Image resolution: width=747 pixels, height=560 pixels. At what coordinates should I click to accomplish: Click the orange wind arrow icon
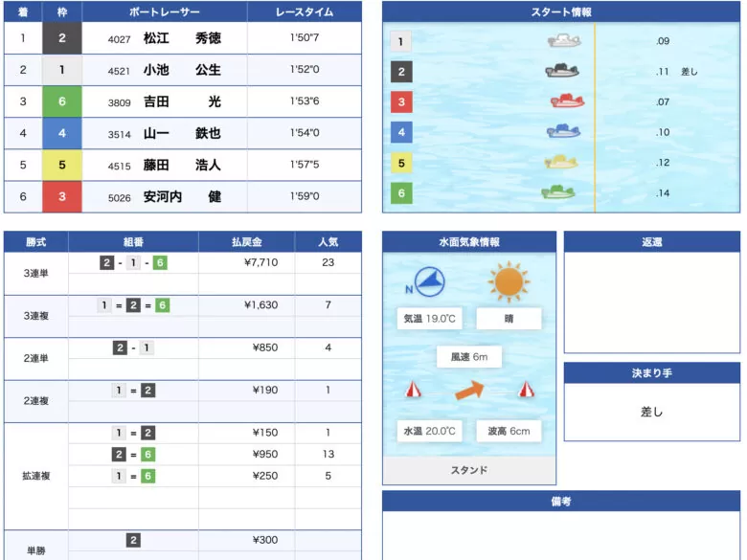469,390
